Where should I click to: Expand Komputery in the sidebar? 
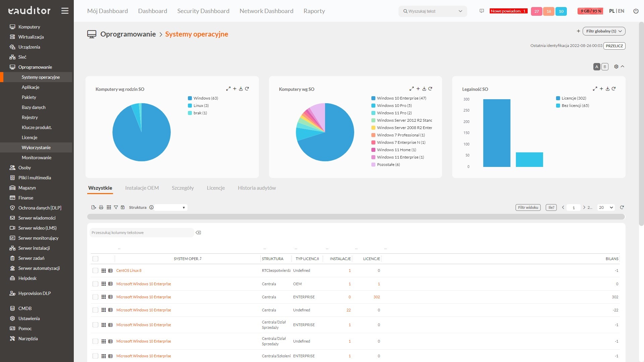[29, 27]
